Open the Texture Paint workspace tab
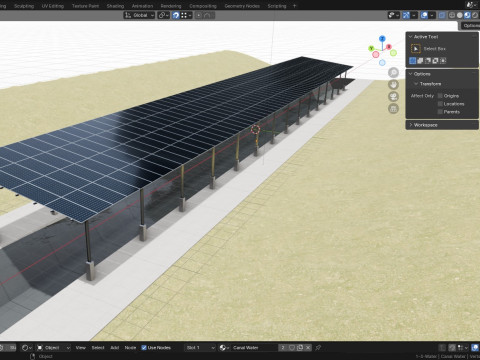This screenshot has height=360, width=480. click(85, 6)
